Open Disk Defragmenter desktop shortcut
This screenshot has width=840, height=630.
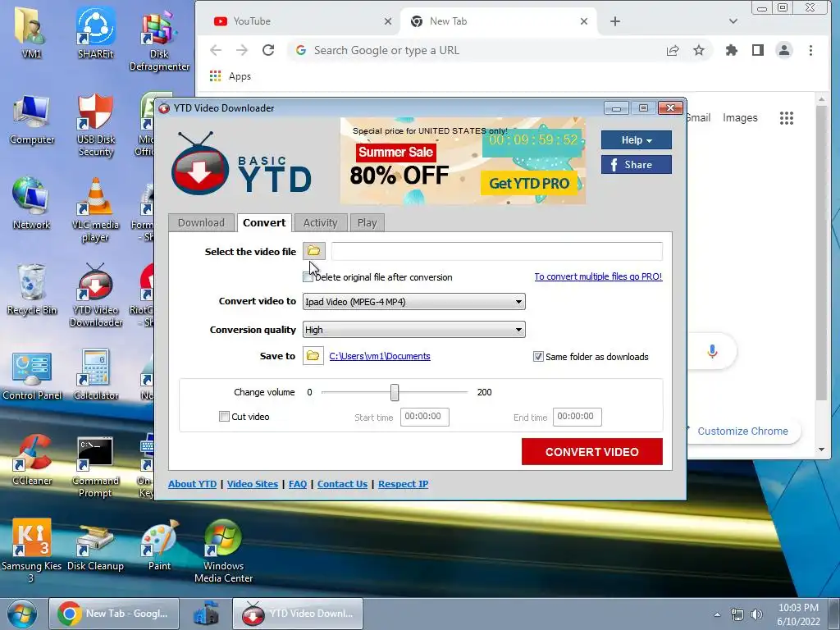coord(159,39)
